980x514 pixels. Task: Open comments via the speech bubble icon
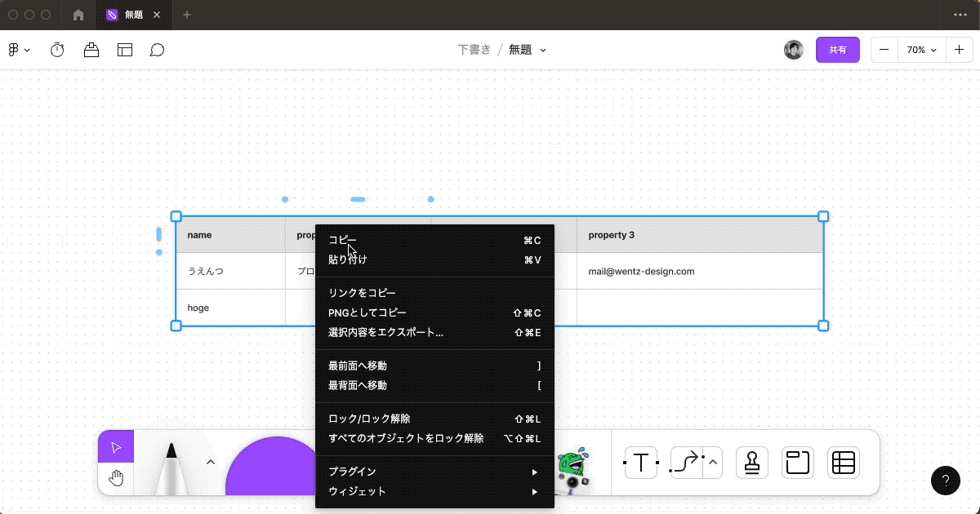157,50
